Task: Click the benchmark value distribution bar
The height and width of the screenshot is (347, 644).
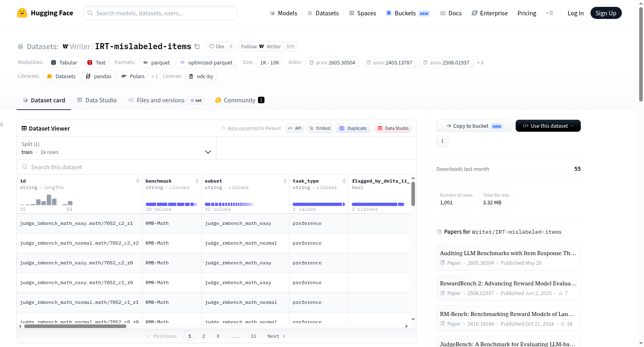Action: (x=171, y=204)
